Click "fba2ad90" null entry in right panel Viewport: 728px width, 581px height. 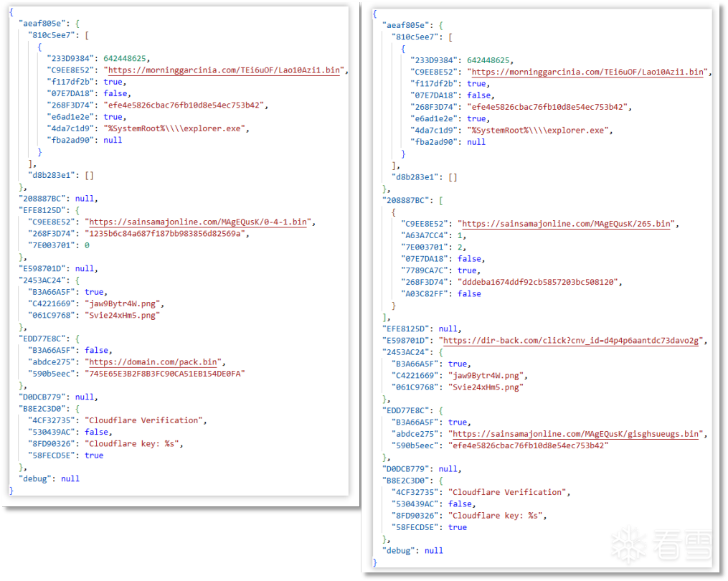448,142
